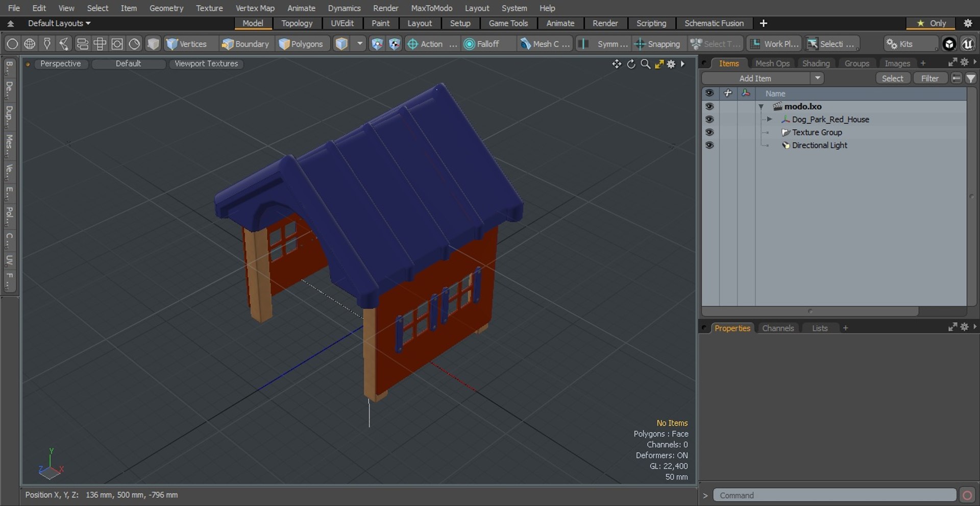Toggle Snapping
This screenshot has height=506, width=980.
point(657,44)
